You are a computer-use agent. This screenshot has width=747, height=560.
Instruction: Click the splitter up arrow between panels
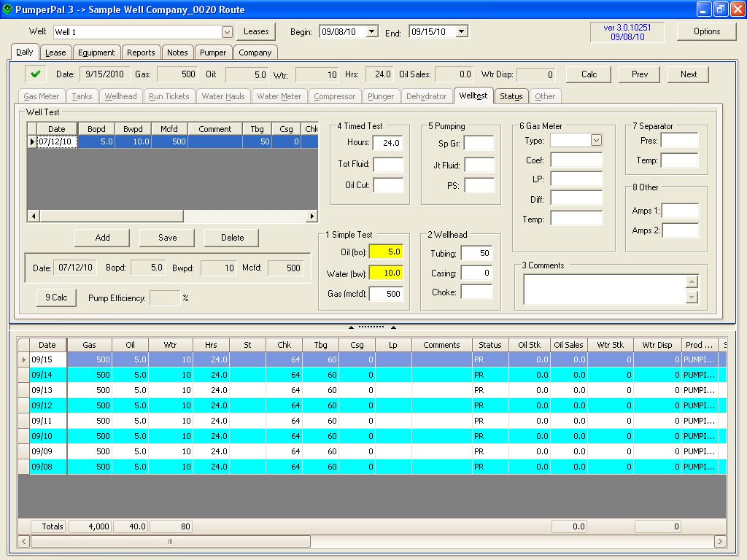pyautogui.click(x=352, y=327)
